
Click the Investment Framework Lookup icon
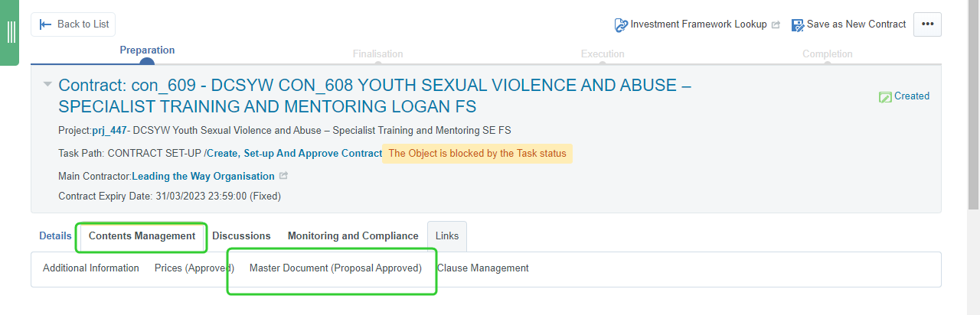(x=621, y=24)
